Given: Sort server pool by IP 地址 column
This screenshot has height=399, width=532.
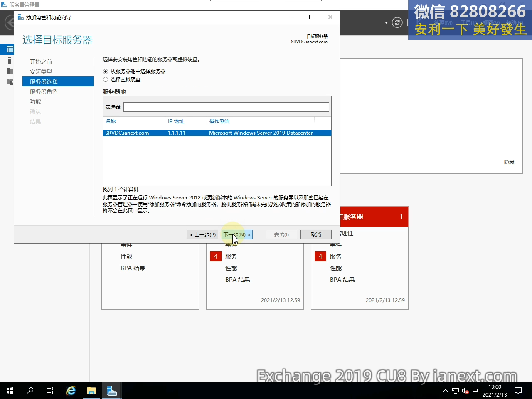Looking at the screenshot, I should click(176, 121).
